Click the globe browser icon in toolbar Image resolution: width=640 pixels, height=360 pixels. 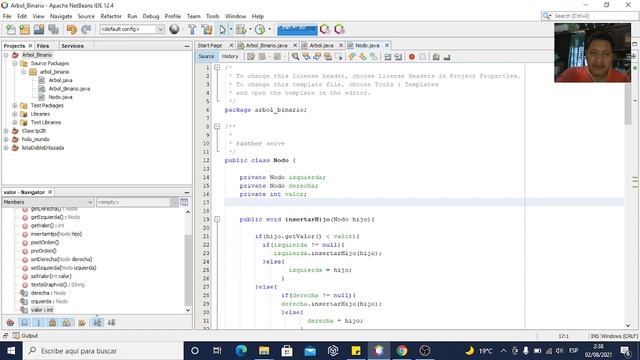tap(174, 29)
